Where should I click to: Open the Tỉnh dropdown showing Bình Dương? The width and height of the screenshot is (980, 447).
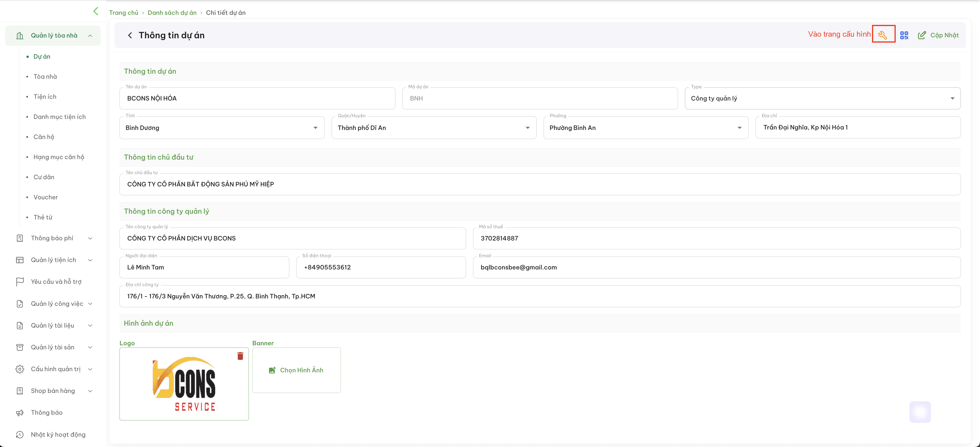[222, 128]
